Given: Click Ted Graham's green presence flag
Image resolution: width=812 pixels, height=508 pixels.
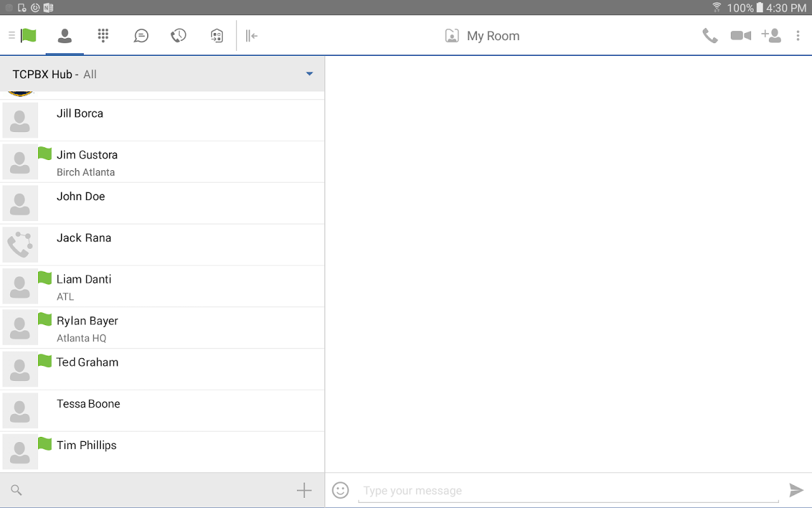Looking at the screenshot, I should click(x=44, y=361).
